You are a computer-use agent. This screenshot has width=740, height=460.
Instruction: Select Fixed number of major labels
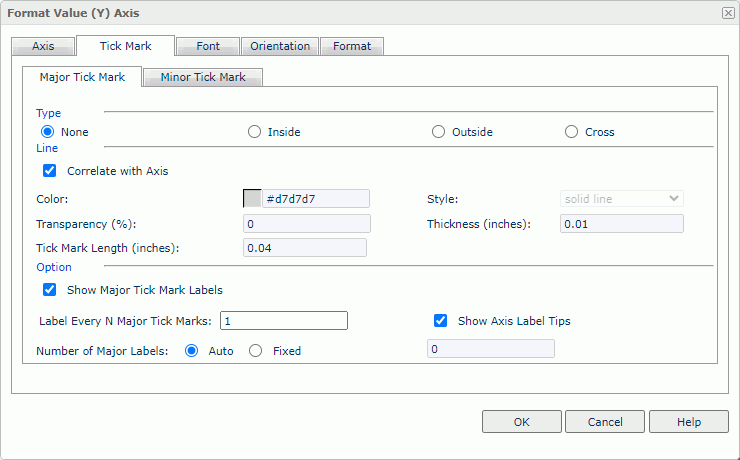tap(255, 351)
